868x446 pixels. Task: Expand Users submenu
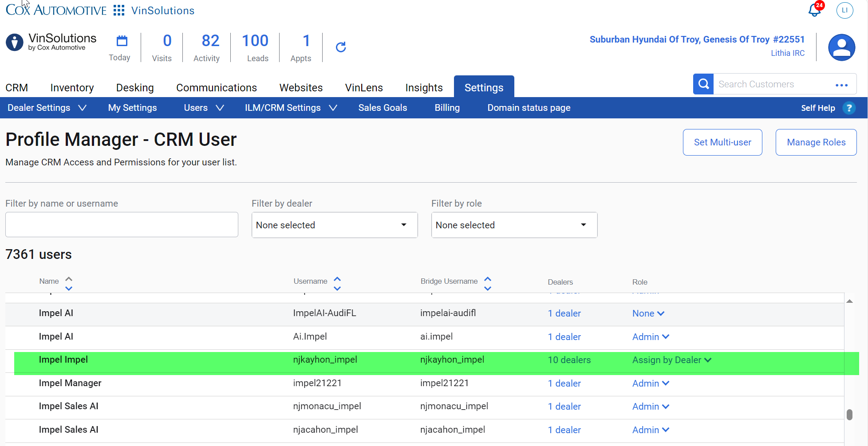click(x=220, y=108)
